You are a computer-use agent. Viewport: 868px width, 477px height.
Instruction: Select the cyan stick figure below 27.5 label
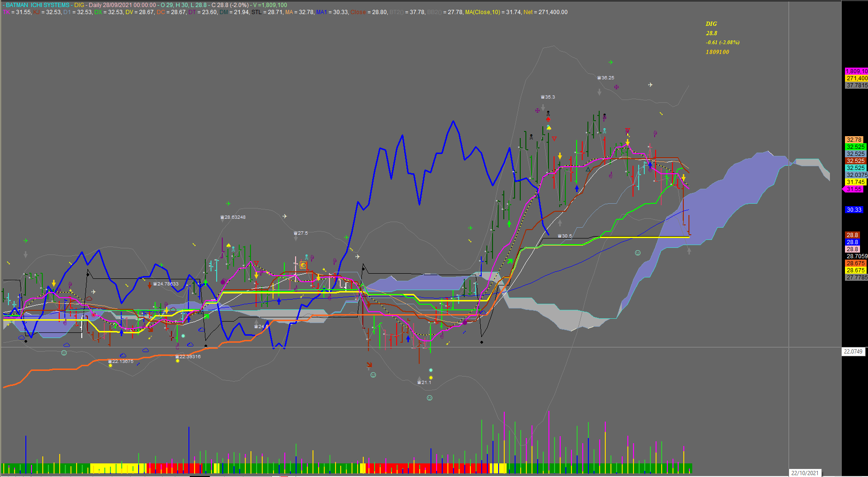(306, 257)
